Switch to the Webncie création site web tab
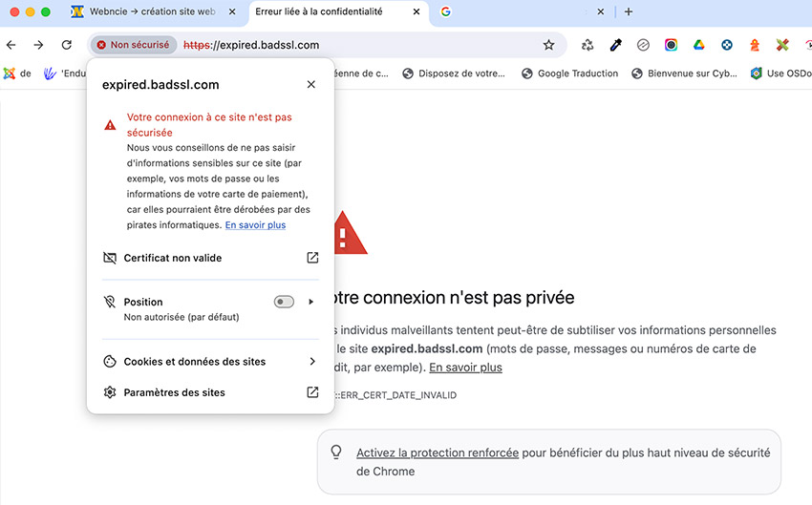Screen dimensions: 812x505 [152, 11]
